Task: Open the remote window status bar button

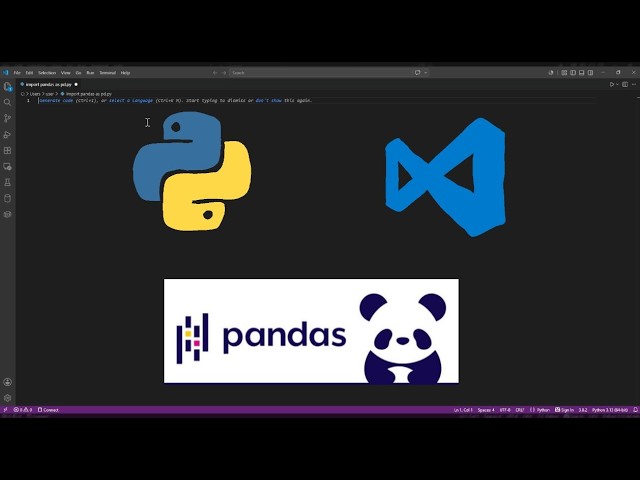Action: (x=5, y=410)
